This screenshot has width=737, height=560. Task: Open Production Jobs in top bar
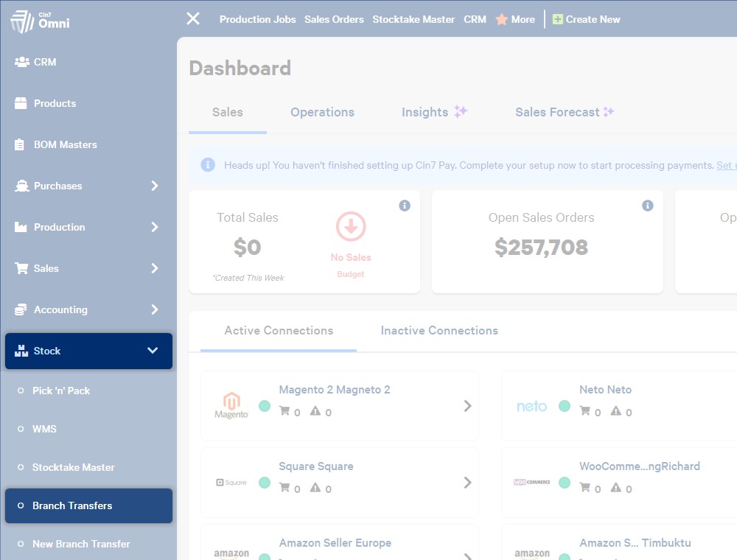tap(257, 19)
